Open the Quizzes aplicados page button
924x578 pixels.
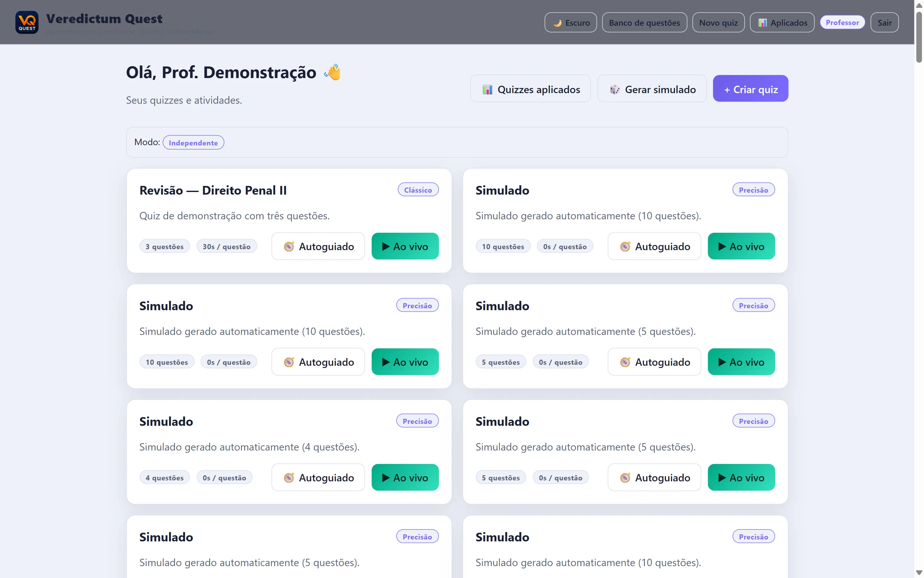pos(530,89)
